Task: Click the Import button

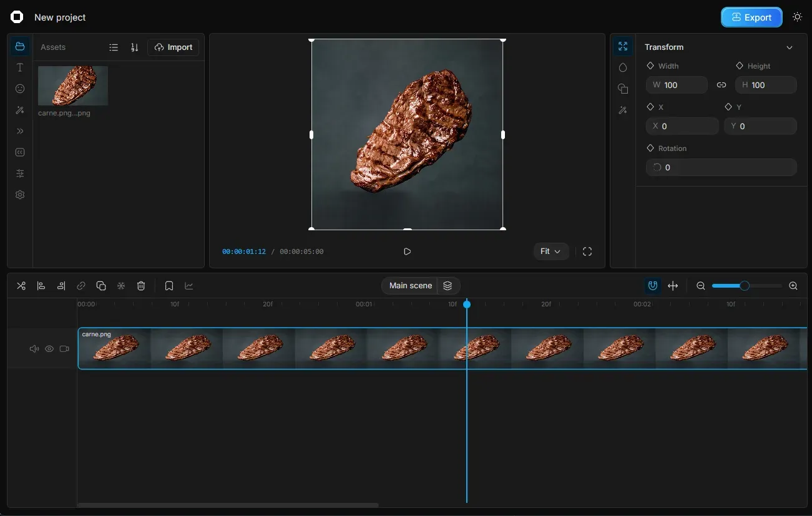Action: click(x=174, y=47)
